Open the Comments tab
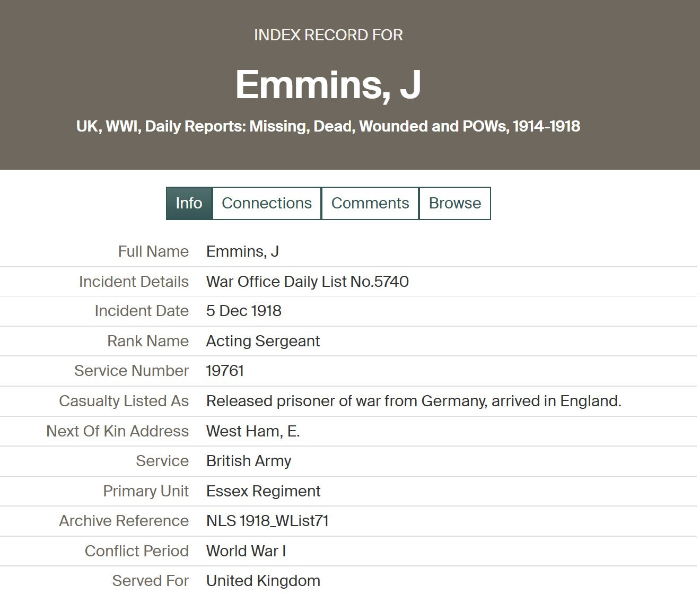Viewport: 700px width, 594px height. (x=370, y=203)
